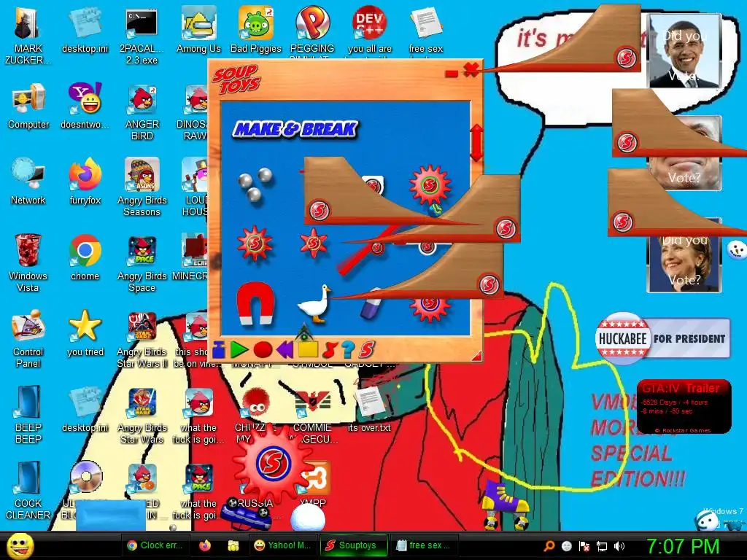Screen dimensions: 747x560
Task: Pick the red star-shaped gear toy
Action: tap(313, 243)
